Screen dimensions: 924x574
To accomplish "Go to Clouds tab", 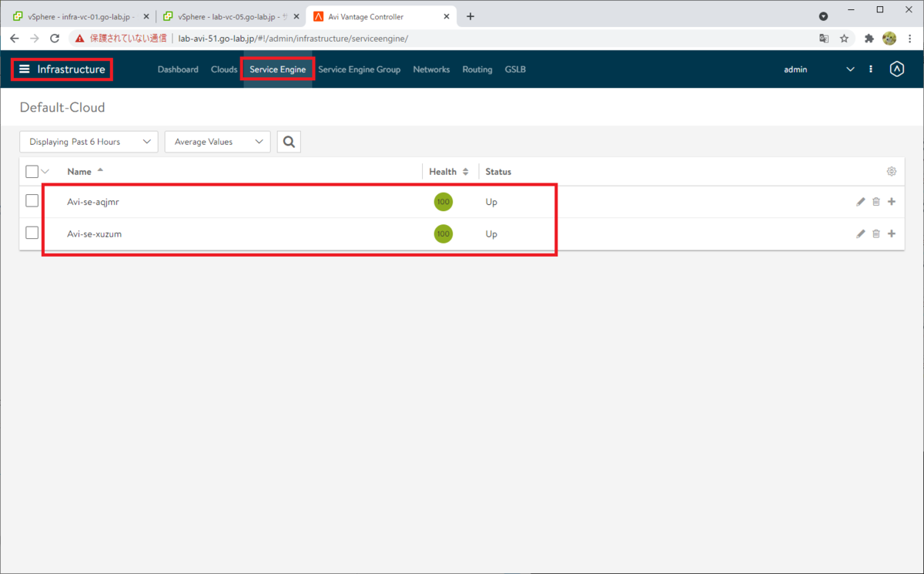I will pos(224,69).
